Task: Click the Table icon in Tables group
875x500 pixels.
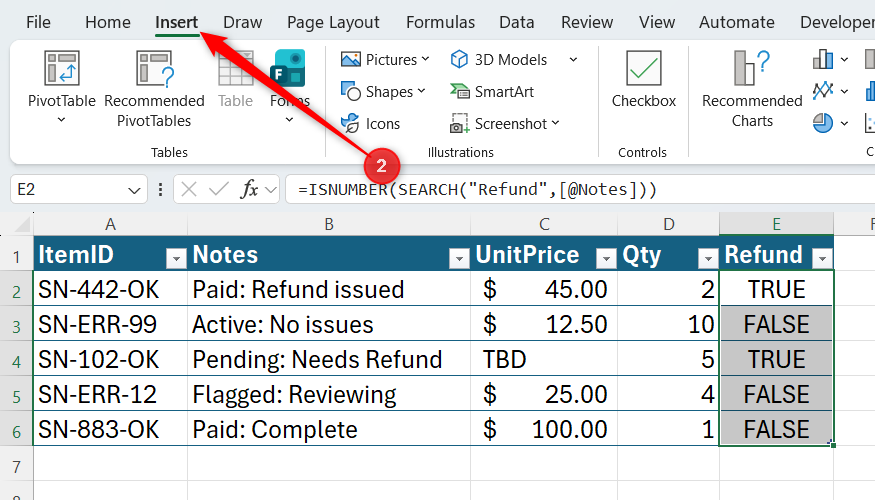Action: (x=235, y=68)
